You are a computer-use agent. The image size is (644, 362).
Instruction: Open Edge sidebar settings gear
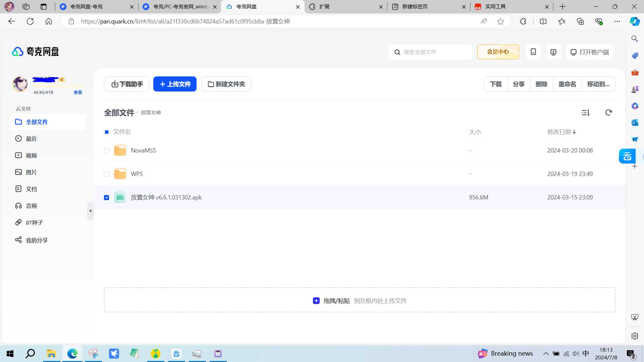coord(635,336)
